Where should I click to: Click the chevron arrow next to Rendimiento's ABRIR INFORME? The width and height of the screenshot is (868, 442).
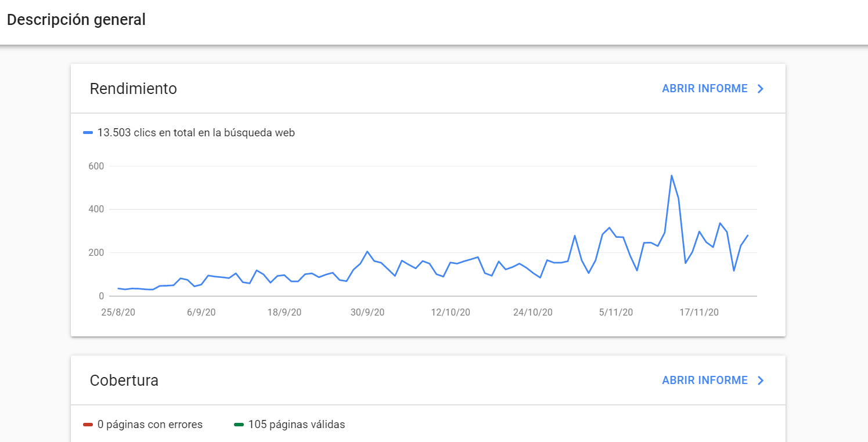[761, 89]
